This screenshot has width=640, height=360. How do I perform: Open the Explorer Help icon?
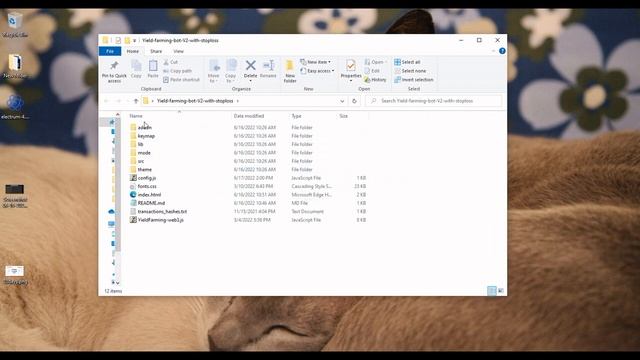tap(502, 51)
